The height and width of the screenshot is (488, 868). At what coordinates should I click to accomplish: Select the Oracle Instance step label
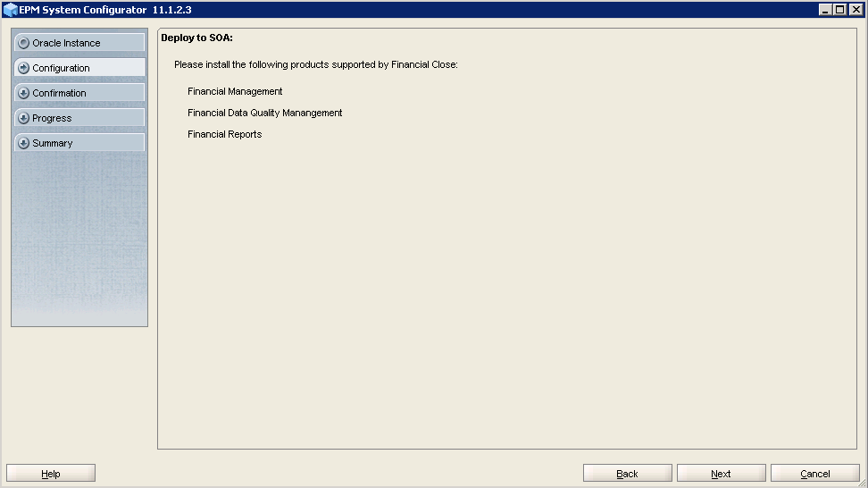[66, 43]
